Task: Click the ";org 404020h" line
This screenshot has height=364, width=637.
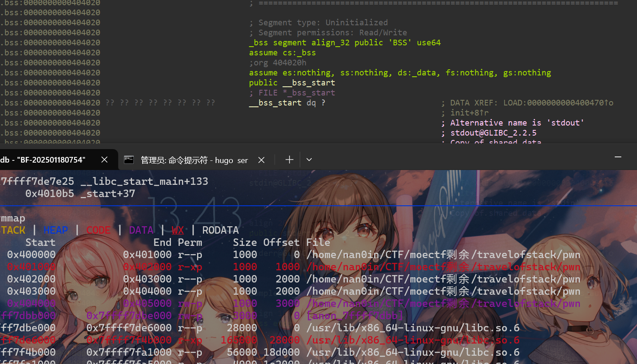Action: [278, 63]
